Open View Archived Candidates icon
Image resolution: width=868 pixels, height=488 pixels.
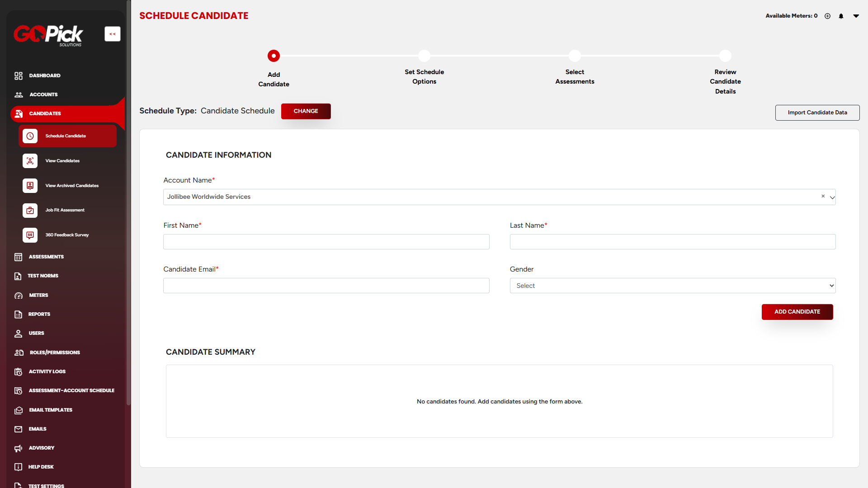coord(30,186)
